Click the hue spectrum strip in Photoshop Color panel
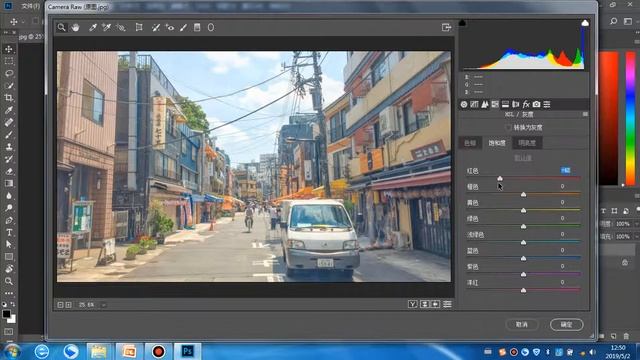This screenshot has width=640, height=360. pos(630,118)
